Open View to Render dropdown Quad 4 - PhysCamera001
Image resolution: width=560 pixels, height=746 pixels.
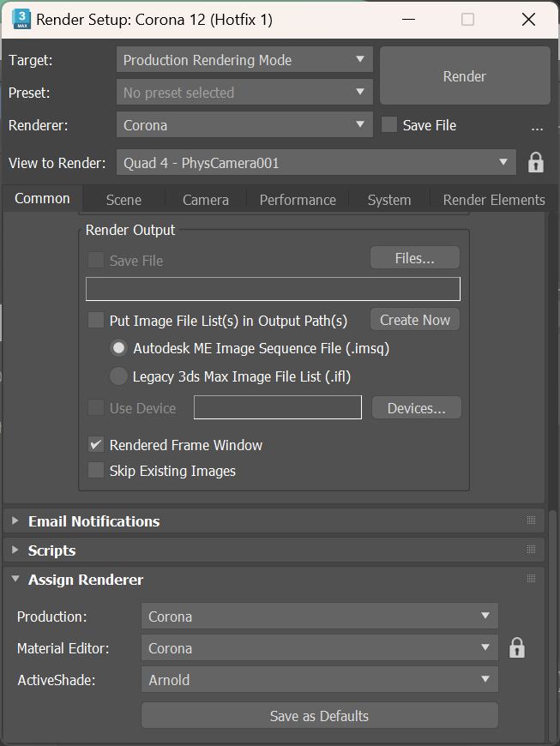pyautogui.click(x=316, y=163)
